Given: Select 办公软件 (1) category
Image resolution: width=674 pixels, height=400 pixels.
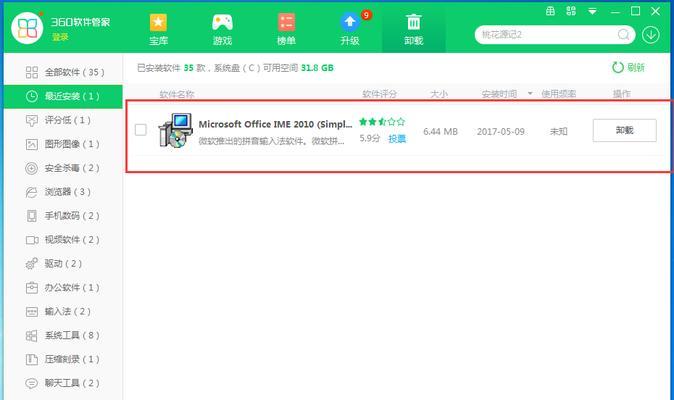Looking at the screenshot, I should tap(64, 287).
